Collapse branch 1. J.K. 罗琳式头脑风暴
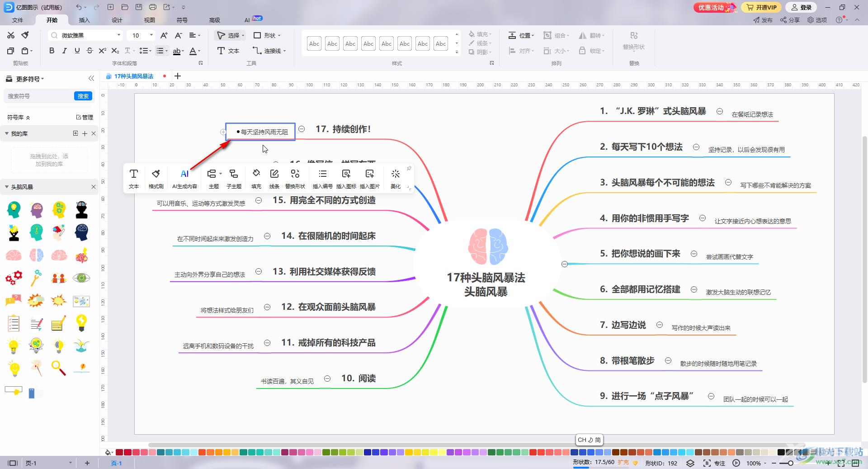The image size is (868, 469). (720, 111)
